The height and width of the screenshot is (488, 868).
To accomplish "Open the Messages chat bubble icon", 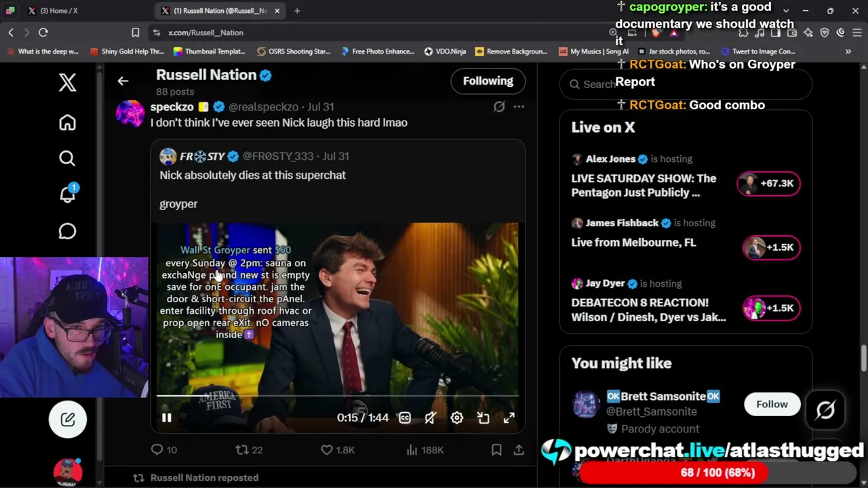I will (x=67, y=231).
